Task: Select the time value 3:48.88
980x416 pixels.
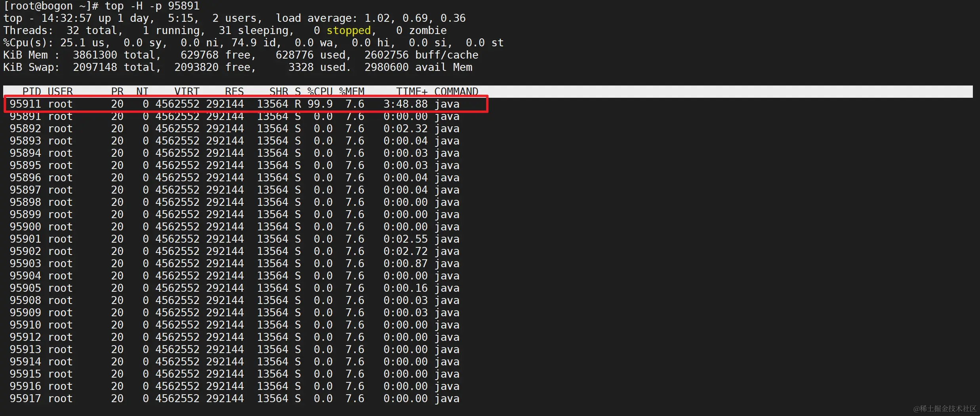Action: pyautogui.click(x=406, y=104)
